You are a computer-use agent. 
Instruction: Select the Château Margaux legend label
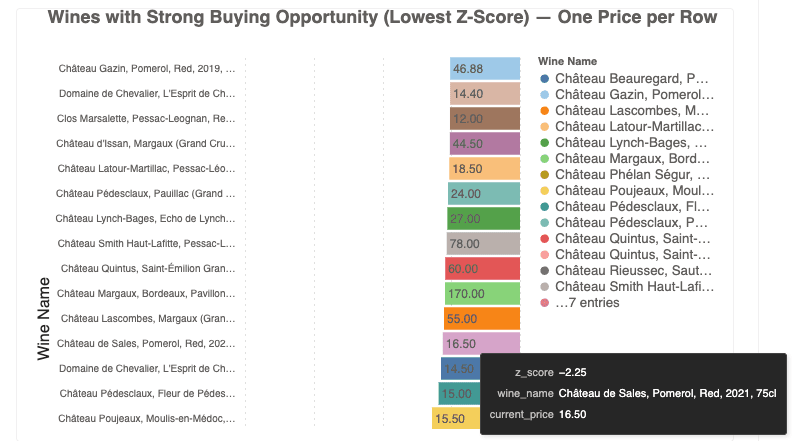(632, 158)
